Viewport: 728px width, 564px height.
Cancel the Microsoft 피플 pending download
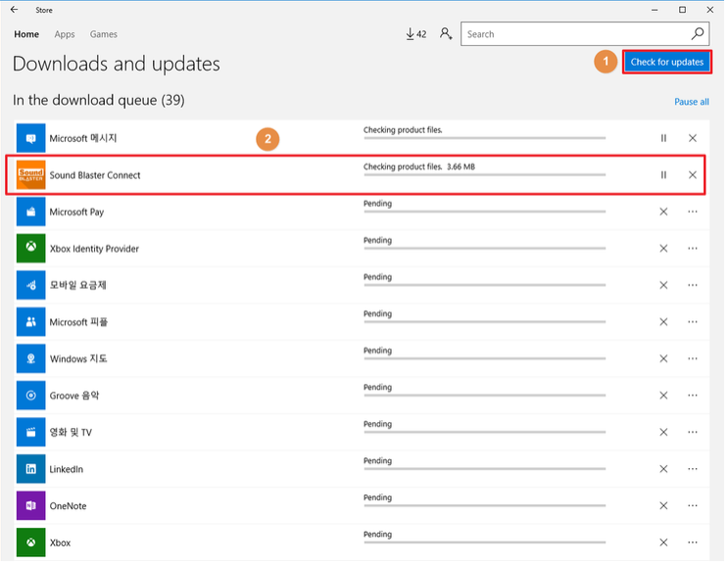coord(663,322)
